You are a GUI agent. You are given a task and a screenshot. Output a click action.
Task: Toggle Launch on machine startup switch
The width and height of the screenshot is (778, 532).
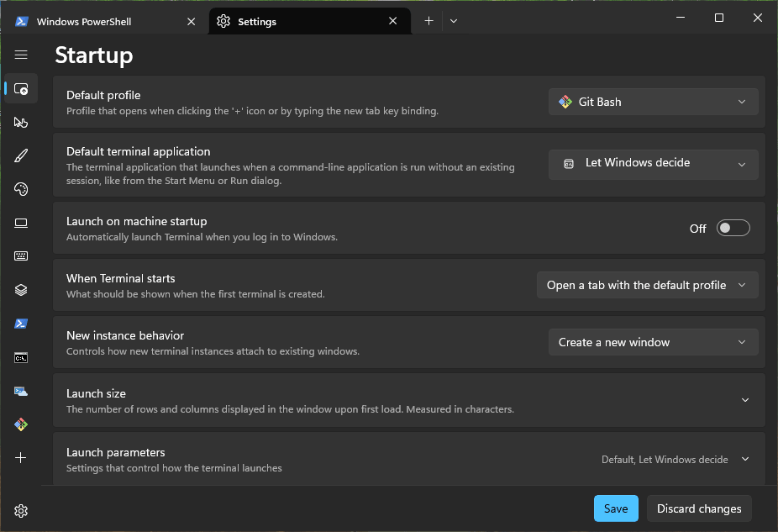(733, 228)
